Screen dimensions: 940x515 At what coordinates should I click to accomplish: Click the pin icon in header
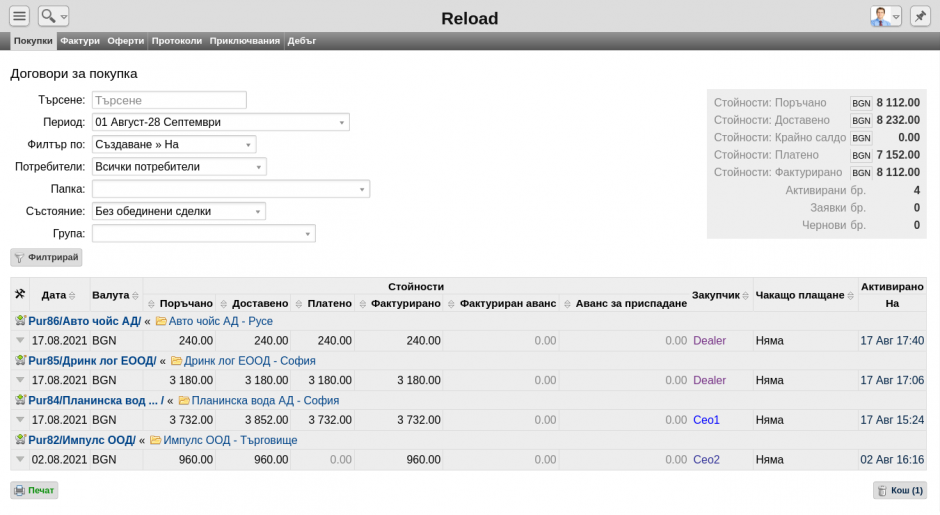coord(920,16)
